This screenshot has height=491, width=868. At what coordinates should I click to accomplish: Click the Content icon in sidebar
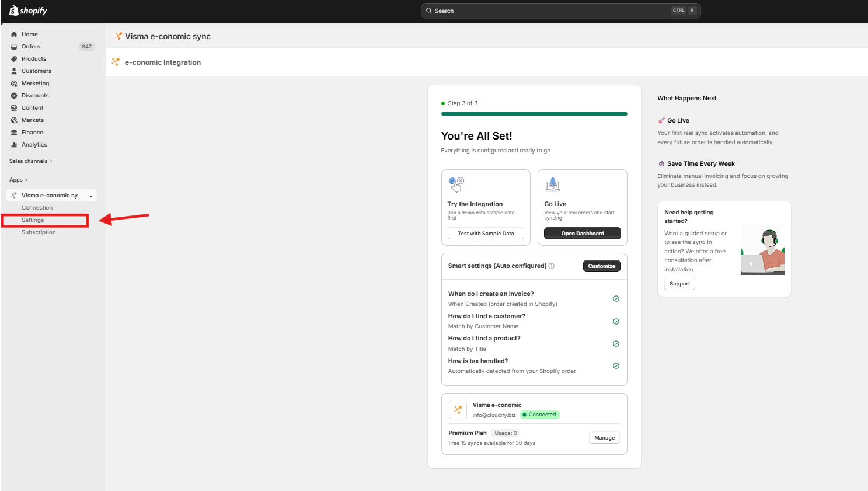(14, 108)
